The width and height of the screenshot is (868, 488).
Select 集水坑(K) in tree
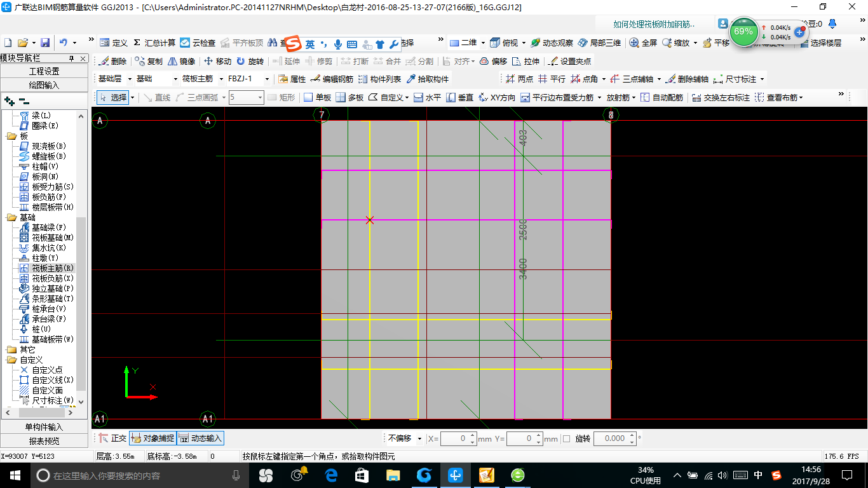point(49,248)
